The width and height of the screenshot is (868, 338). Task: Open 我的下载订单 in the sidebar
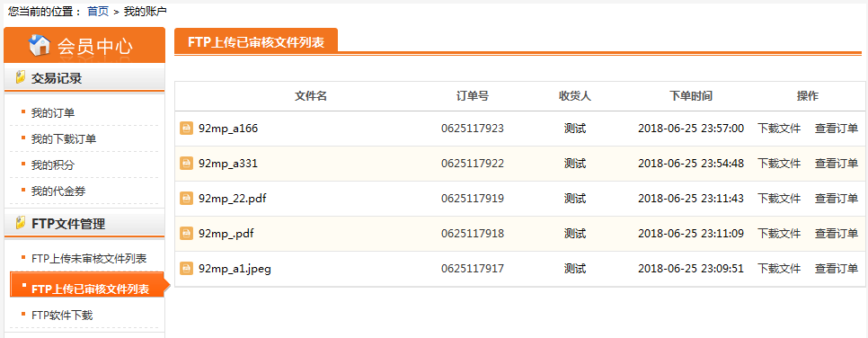[x=64, y=138]
